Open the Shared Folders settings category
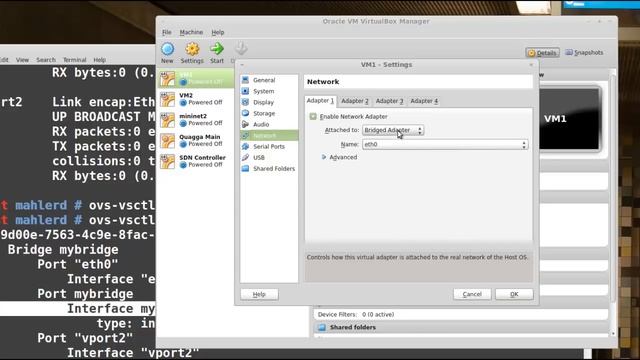This screenshot has height=360, width=640. click(x=269, y=168)
